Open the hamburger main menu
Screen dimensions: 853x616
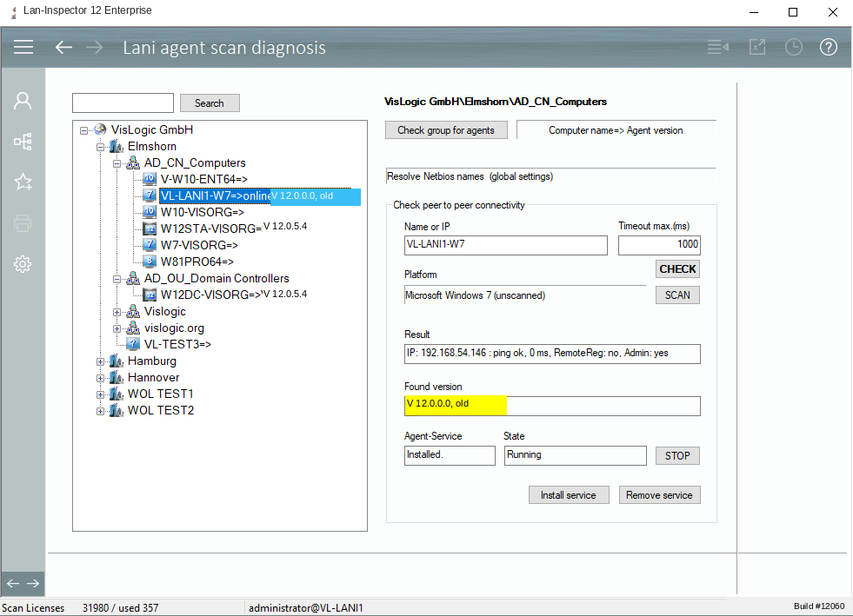23,47
